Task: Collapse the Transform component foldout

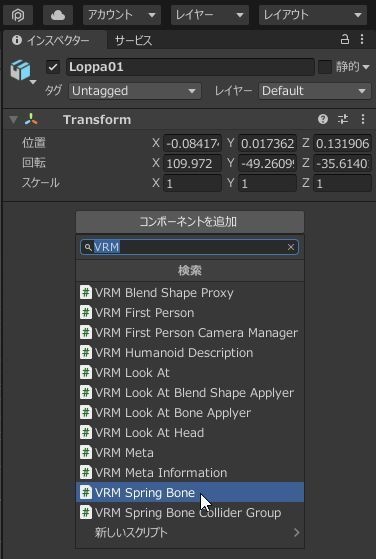Action: (x=14, y=120)
